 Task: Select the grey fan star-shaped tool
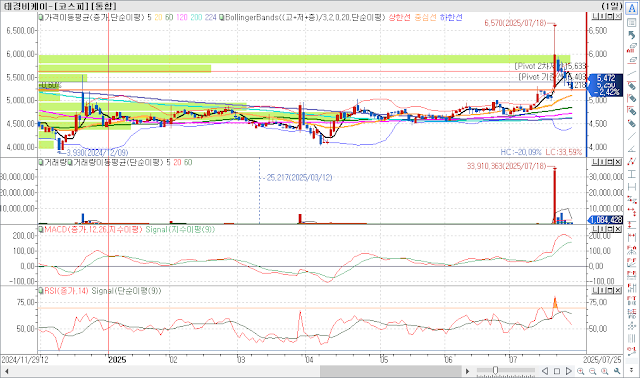631,326
